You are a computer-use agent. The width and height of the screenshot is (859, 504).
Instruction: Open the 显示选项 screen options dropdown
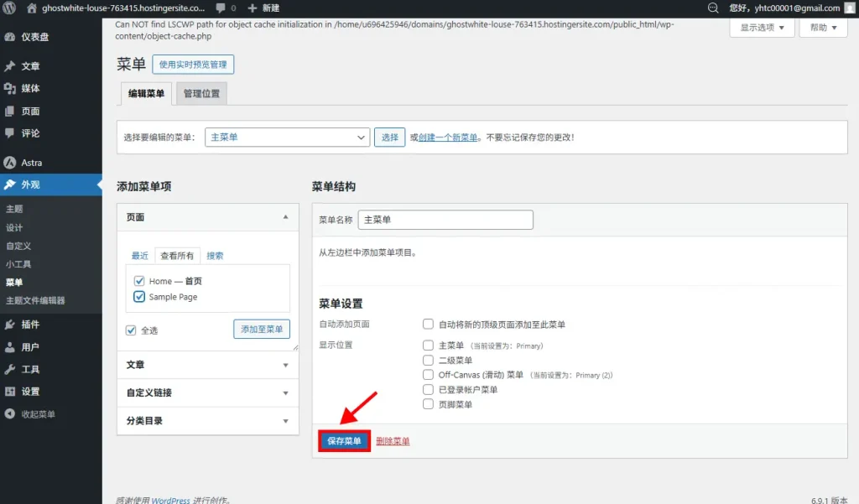point(762,28)
